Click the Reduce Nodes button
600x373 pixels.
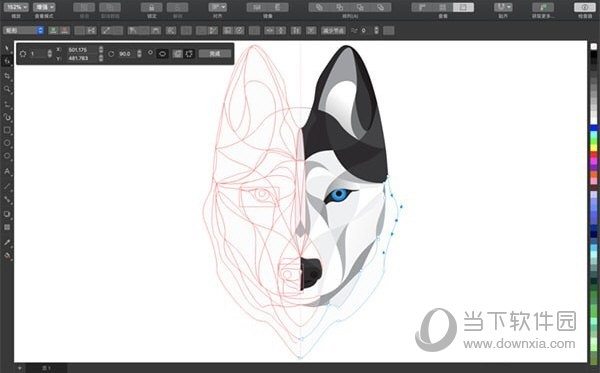coord(333,31)
